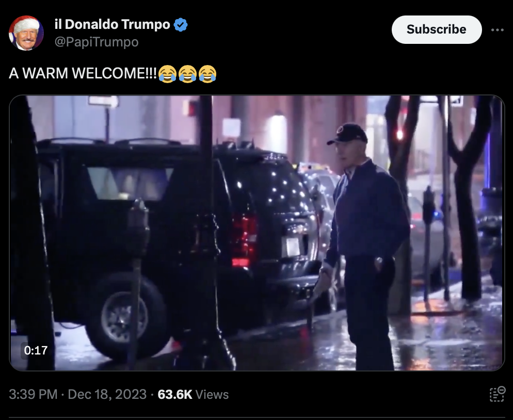The image size is (513, 420).
Task: View the 63.6K view count
Action: point(175,394)
